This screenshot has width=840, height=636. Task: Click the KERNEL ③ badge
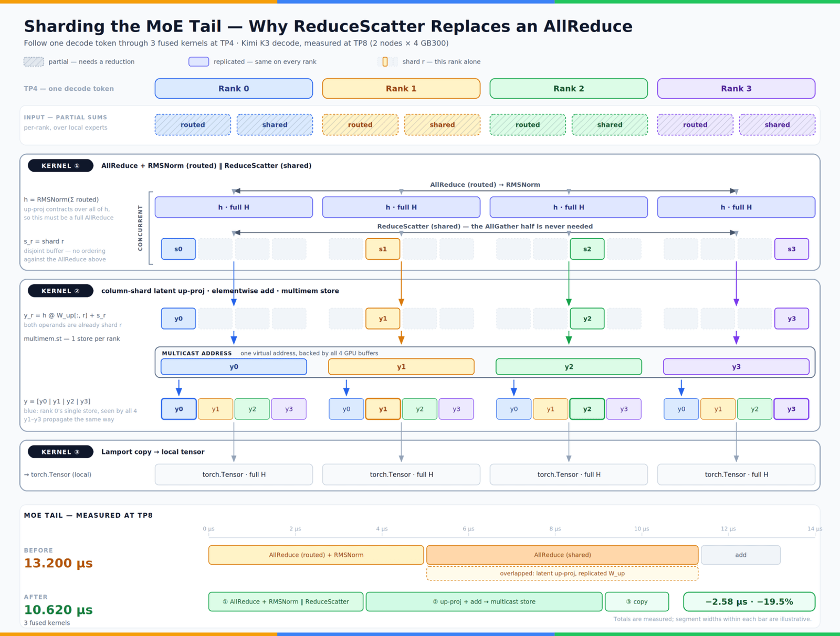tap(60, 452)
